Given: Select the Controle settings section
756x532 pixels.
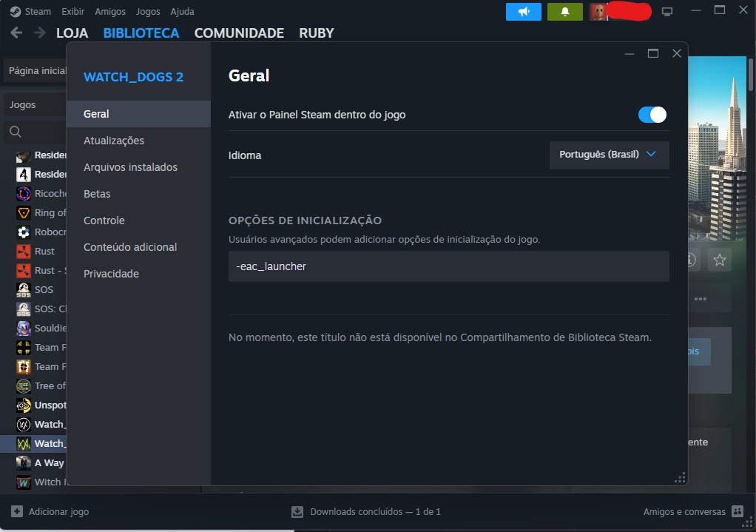Looking at the screenshot, I should tap(138, 220).
